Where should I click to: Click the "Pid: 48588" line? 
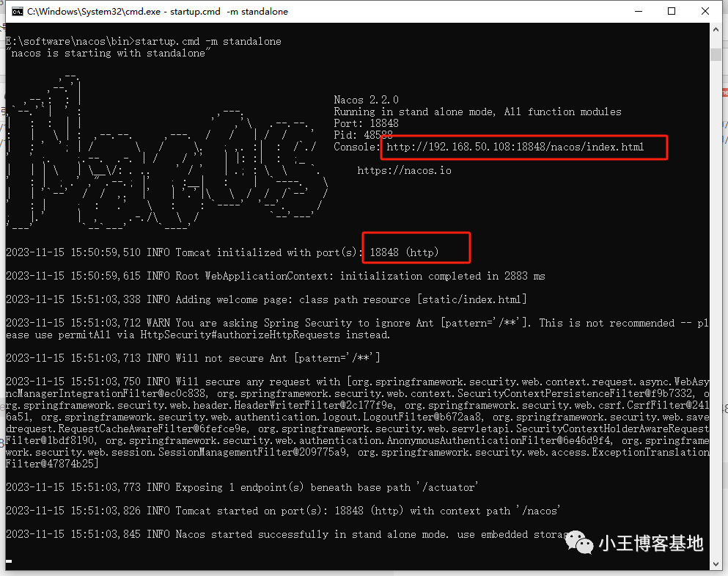(x=363, y=135)
